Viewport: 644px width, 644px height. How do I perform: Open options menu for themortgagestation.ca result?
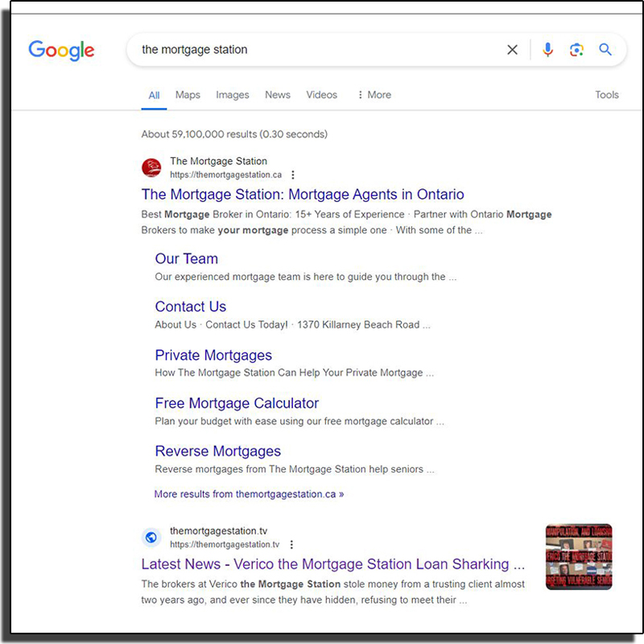[293, 175]
